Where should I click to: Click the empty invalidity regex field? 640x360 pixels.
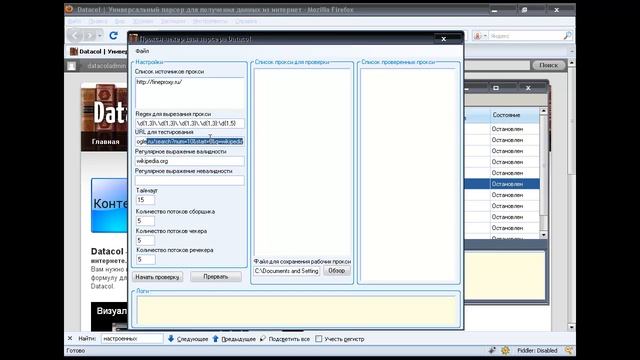190,180
